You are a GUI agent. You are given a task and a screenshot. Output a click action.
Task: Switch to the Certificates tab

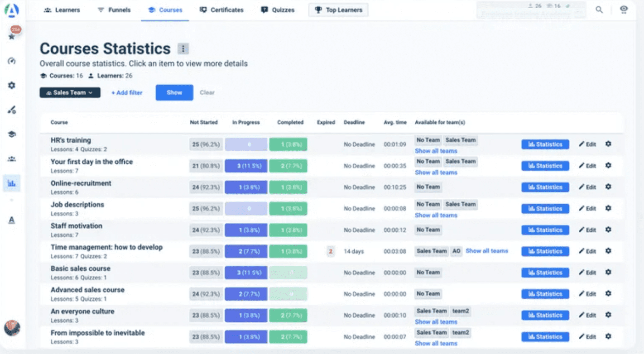pos(221,10)
